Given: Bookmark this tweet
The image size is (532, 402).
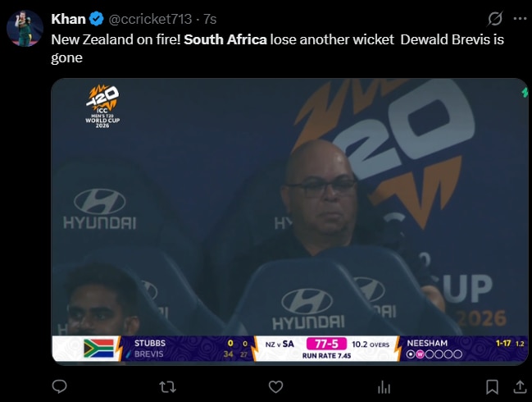Looking at the screenshot, I should pyautogui.click(x=492, y=386).
